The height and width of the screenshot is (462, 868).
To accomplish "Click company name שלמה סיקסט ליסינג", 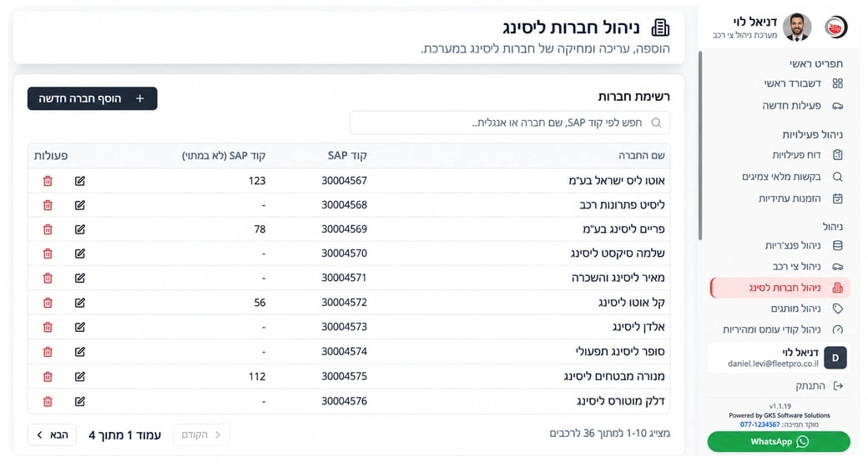I will pos(618,254).
